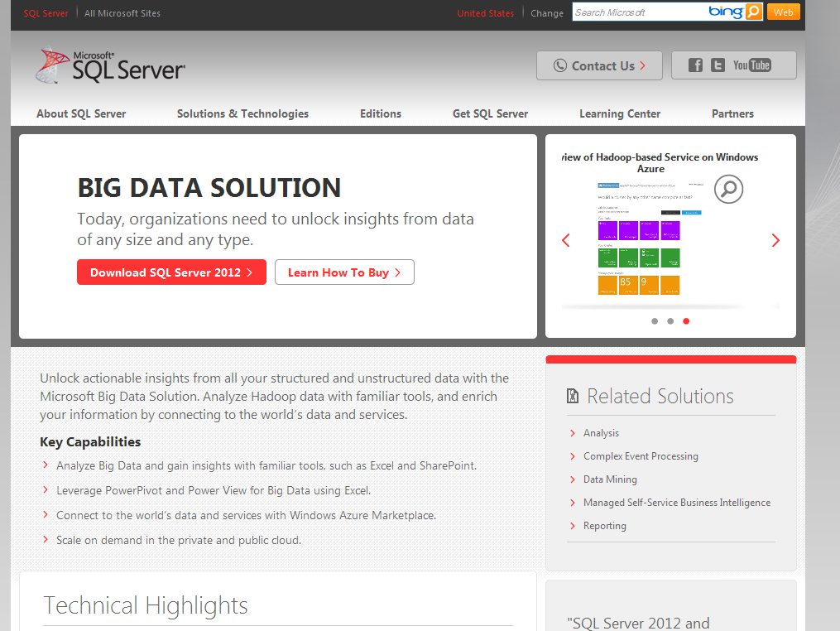
Task: Click the Hadoop service screenshot thumbnail
Action: click(x=650, y=238)
